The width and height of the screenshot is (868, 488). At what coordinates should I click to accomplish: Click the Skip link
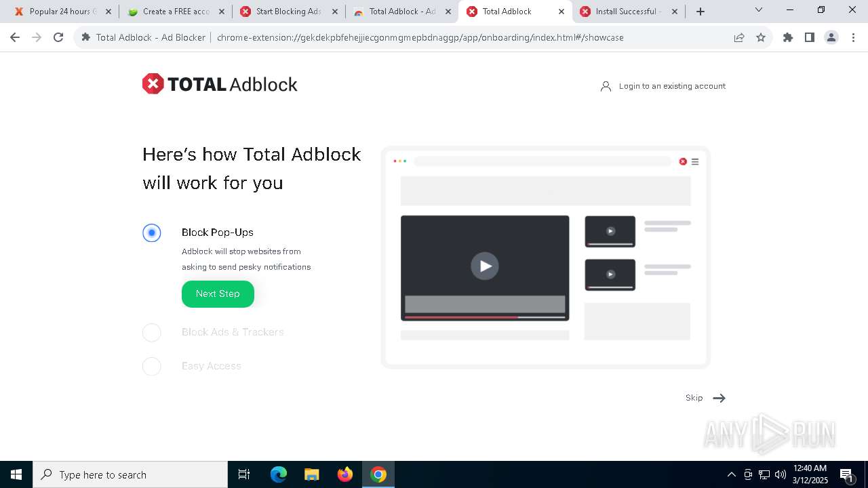pyautogui.click(x=694, y=398)
